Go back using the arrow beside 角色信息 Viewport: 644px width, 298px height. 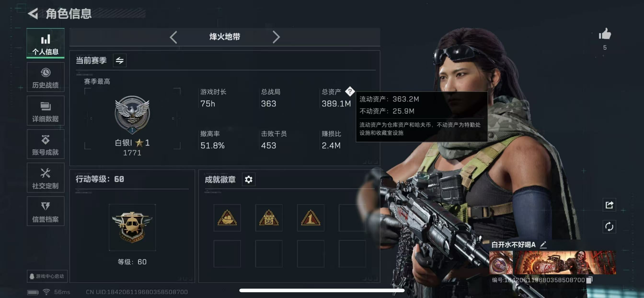pos(33,13)
